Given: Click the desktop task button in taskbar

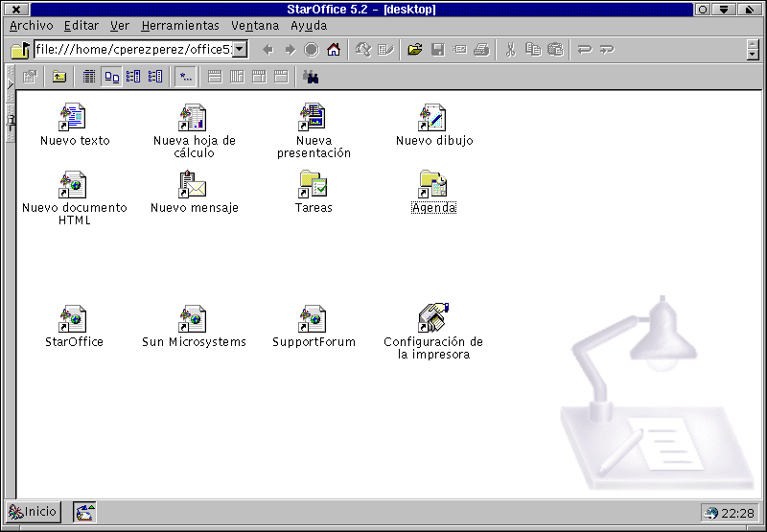Looking at the screenshot, I should [85, 513].
